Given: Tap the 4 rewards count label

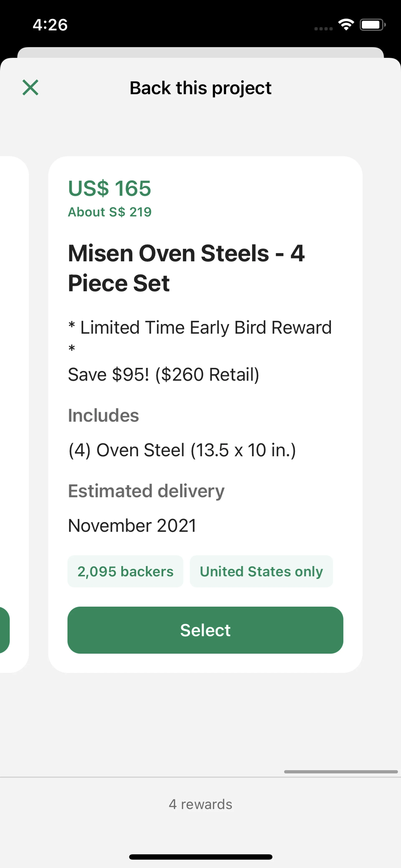Looking at the screenshot, I should point(200,804).
